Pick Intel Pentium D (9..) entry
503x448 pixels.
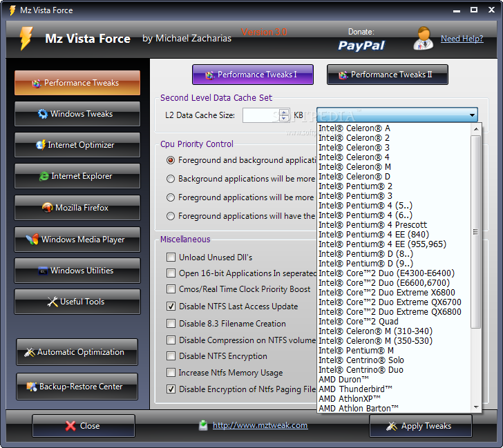(x=394, y=264)
